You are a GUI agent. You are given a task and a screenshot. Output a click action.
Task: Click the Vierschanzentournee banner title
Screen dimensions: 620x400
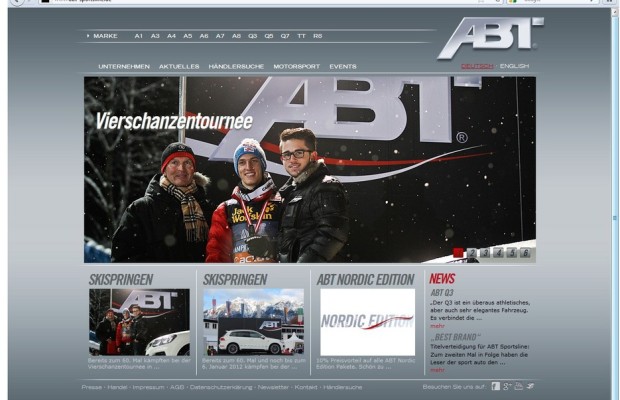tap(174, 121)
